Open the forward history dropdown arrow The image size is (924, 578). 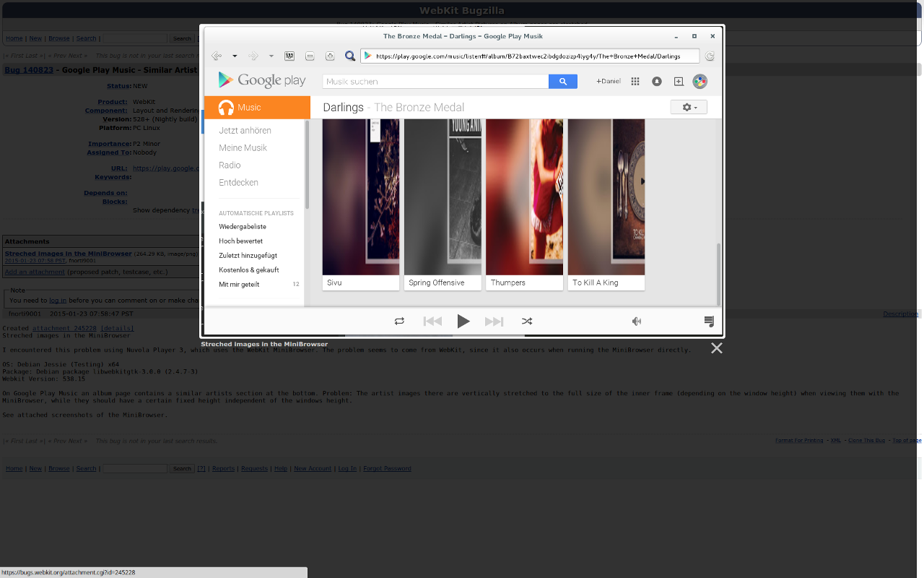pyautogui.click(x=271, y=56)
